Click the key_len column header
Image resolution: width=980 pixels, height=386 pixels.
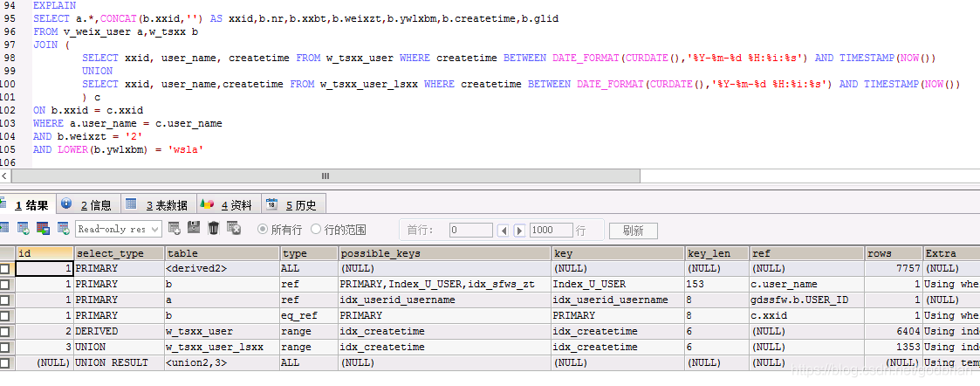pos(716,253)
